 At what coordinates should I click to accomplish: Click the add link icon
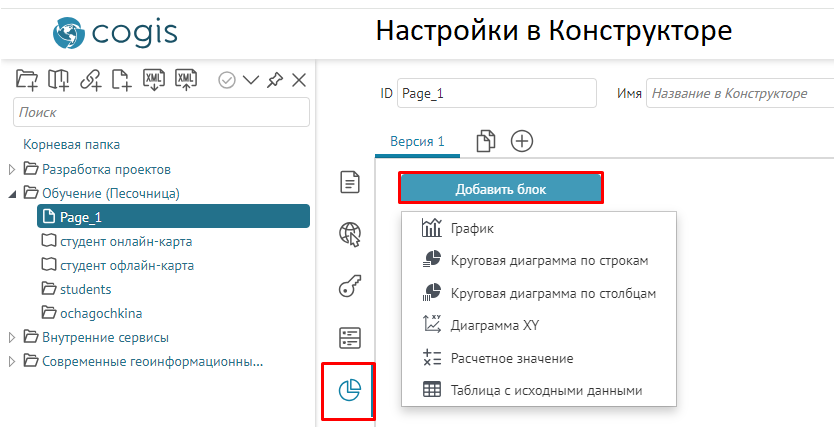point(91,80)
